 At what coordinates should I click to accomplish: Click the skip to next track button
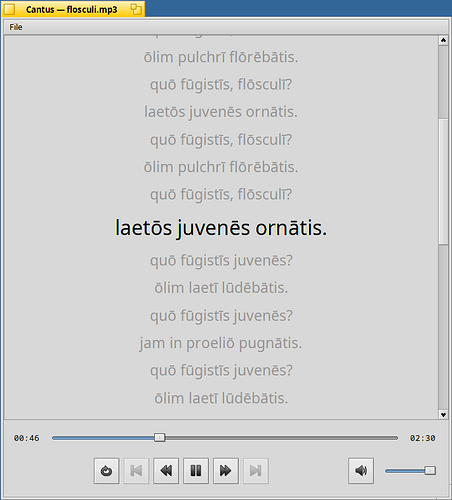pyautogui.click(x=256, y=471)
